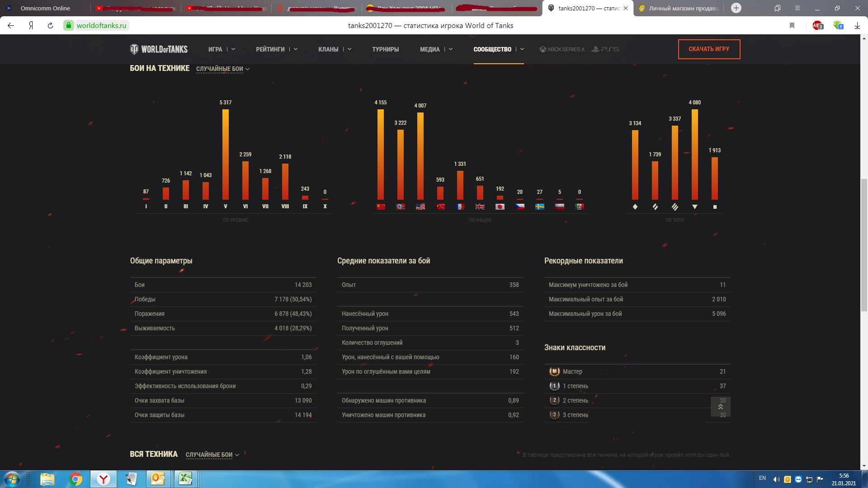
Task: Click the light tank diamond type icon
Action: [x=635, y=206]
